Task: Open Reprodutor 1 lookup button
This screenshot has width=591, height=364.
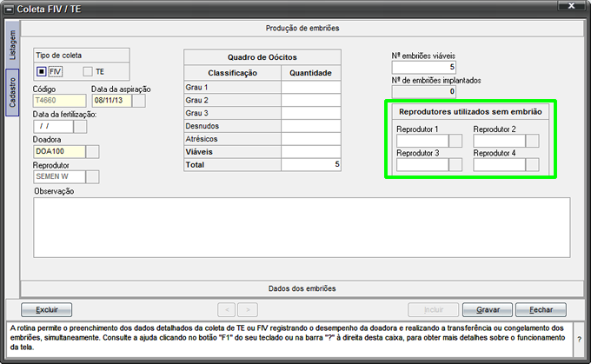Action: (x=455, y=141)
